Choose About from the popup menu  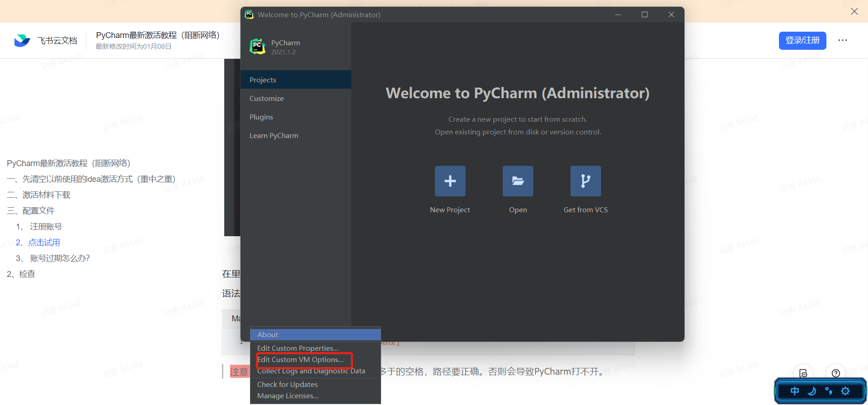point(316,334)
